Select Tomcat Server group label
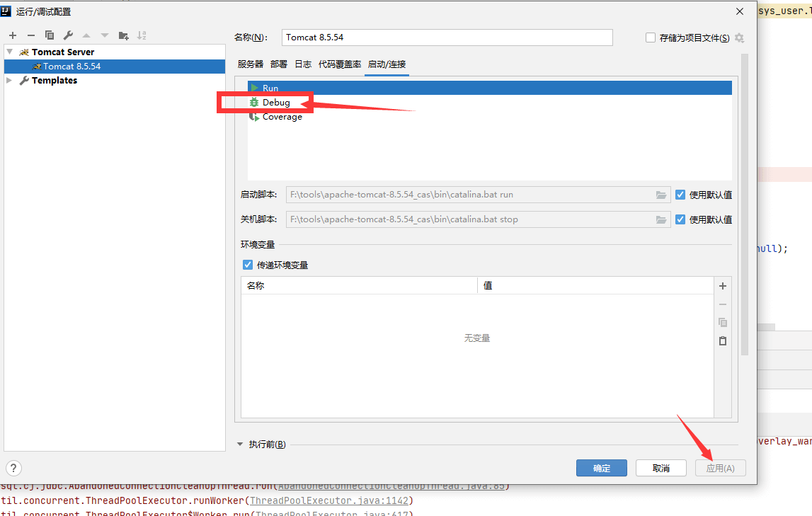The width and height of the screenshot is (812, 516). (63, 52)
